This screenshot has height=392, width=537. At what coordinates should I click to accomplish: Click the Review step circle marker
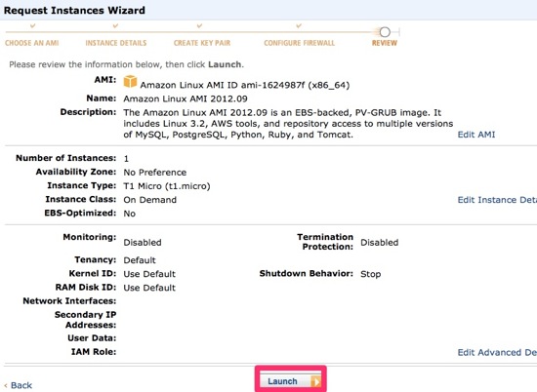pos(385,32)
